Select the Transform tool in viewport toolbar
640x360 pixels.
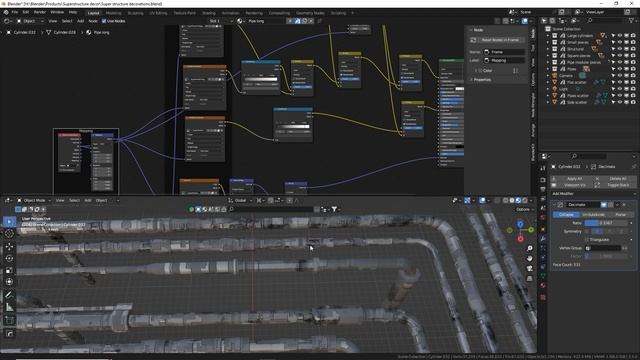[9, 282]
